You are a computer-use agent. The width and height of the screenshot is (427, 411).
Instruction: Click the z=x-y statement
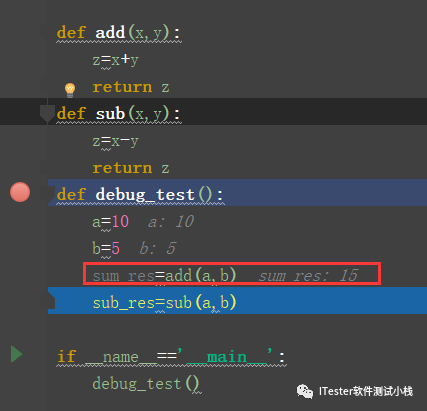click(x=115, y=141)
